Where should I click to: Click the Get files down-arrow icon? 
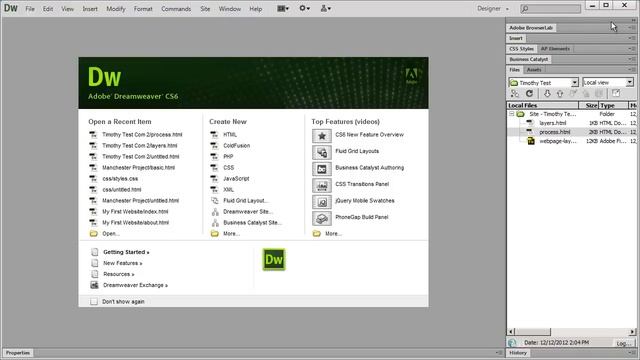pyautogui.click(x=547, y=94)
